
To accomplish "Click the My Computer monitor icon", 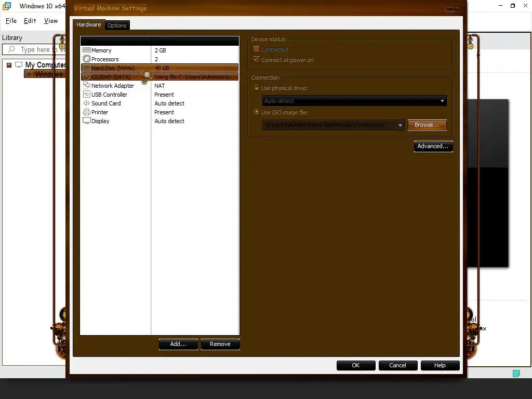I will (19, 64).
